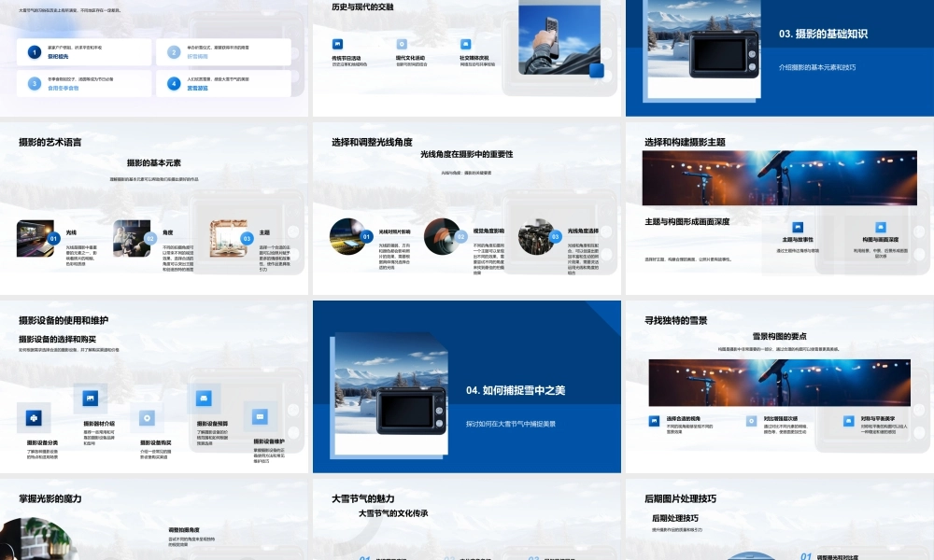Click the icon above 摄影设备分类
The image size is (934, 560).
pos(34,418)
